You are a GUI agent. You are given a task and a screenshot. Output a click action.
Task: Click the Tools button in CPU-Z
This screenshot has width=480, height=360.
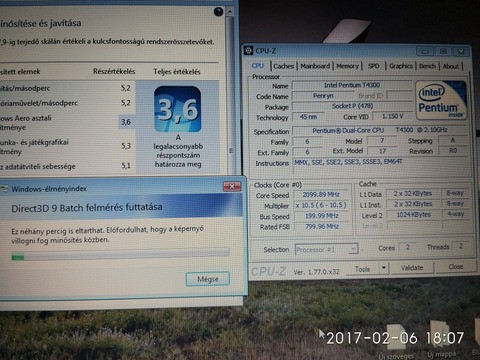click(x=362, y=269)
